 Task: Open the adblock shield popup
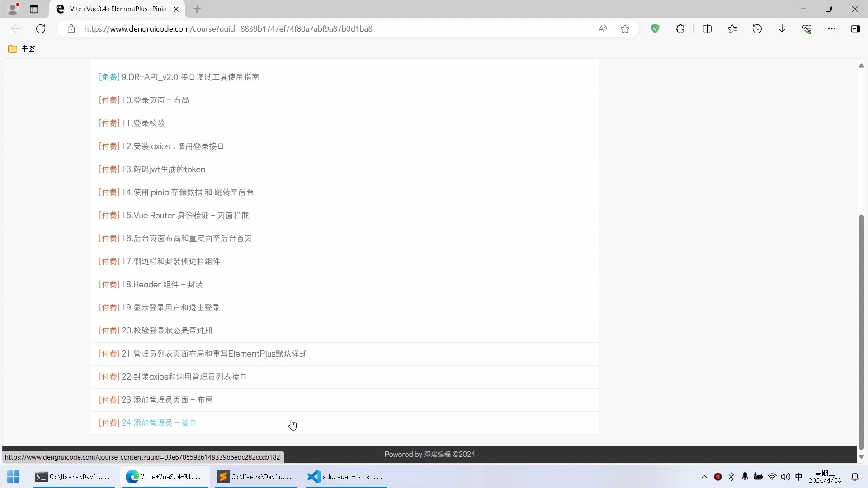click(x=655, y=28)
